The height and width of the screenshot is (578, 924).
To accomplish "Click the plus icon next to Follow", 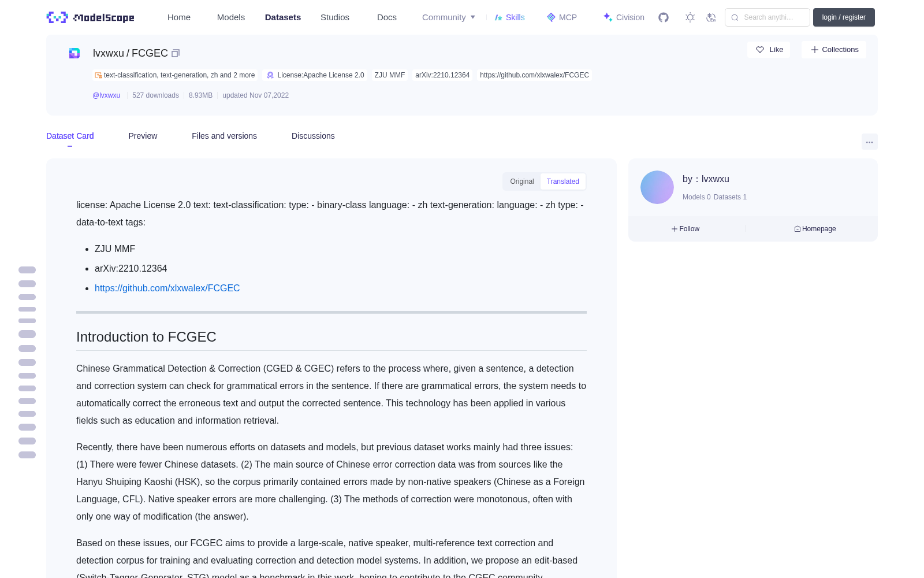I will (x=675, y=229).
